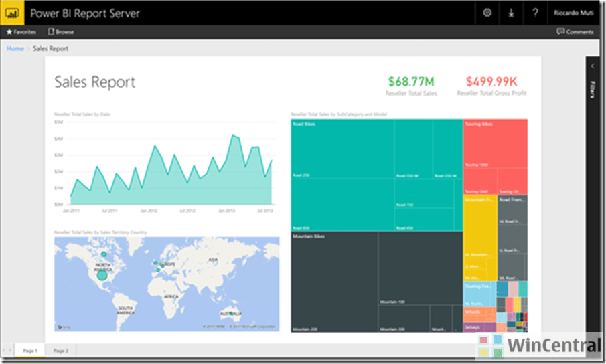Select the Mountain-300 treemap tile
The height and width of the screenshot is (364, 606).
coord(404,318)
